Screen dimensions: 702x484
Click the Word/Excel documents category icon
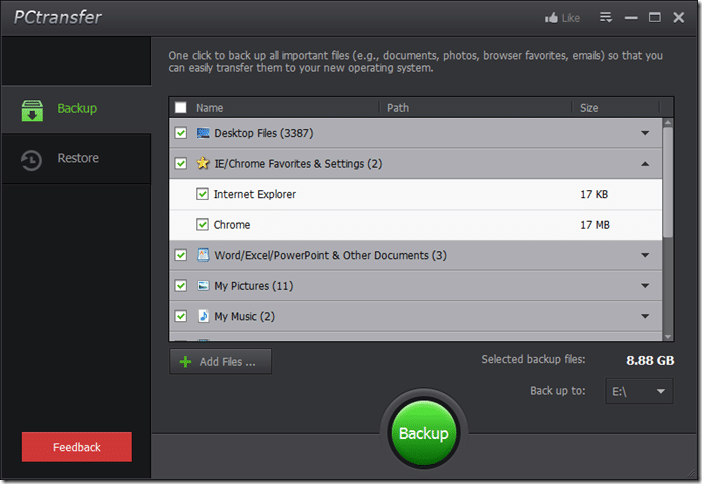(203, 255)
